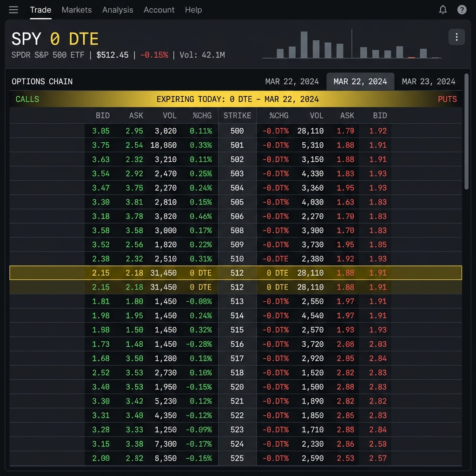
Task: Click call %CHG 0.46% in 506 row
Action: pos(201,217)
